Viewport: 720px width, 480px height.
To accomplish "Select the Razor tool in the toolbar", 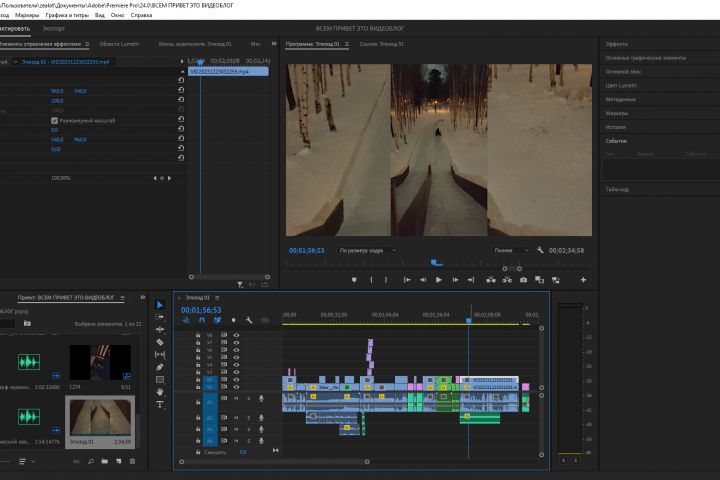I will [x=159, y=342].
